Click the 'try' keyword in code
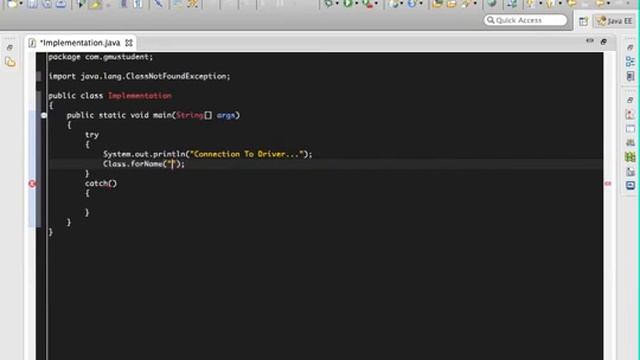Image resolution: width=640 pixels, height=360 pixels. pos(92,135)
